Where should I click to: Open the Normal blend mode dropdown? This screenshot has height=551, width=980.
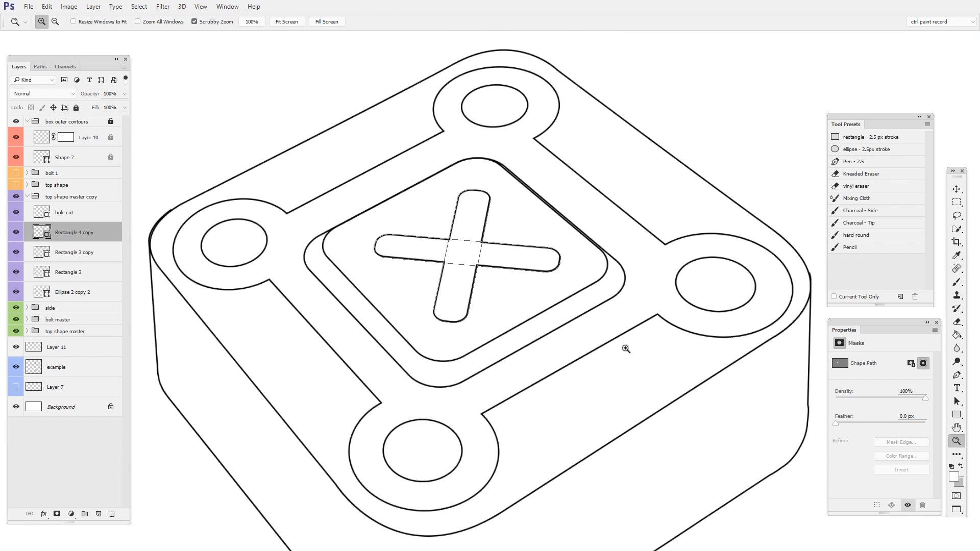(x=43, y=94)
